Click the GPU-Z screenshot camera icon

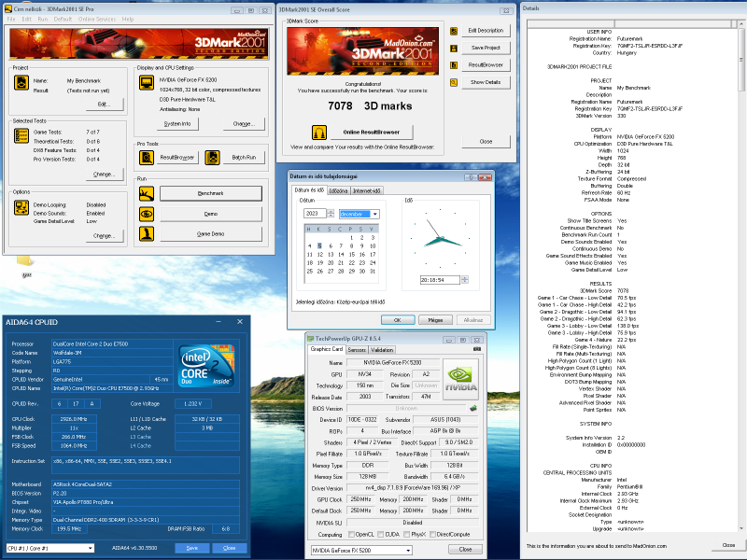476,349
